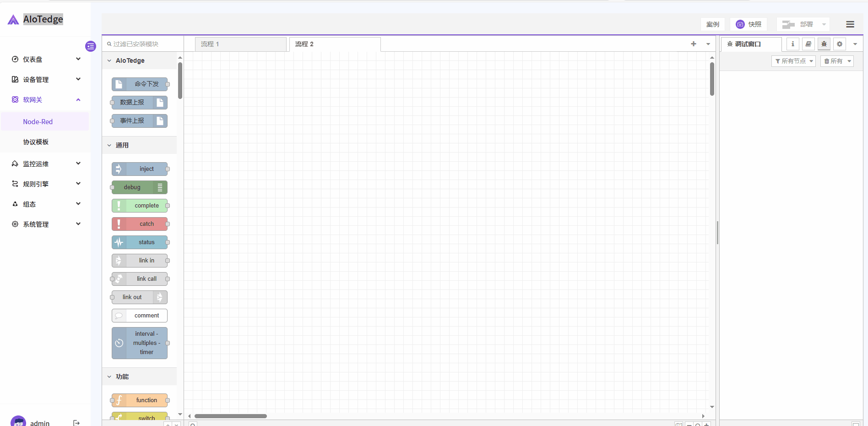This screenshot has height=426, width=868.
Task: Select the catch node
Action: tap(140, 224)
